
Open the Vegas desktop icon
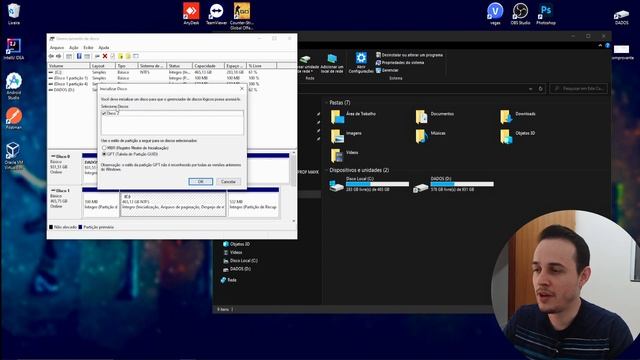[495, 14]
